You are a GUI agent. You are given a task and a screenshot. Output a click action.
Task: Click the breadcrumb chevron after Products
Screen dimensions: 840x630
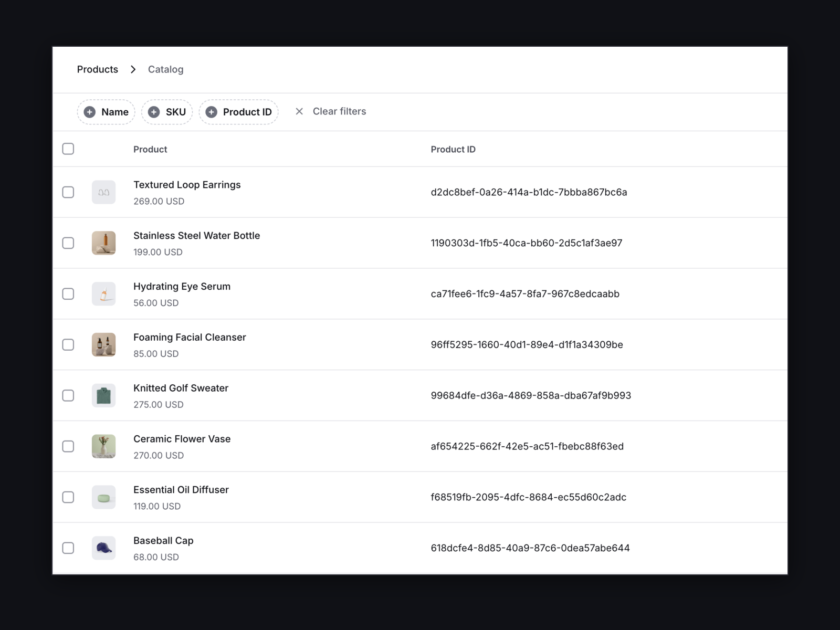pyautogui.click(x=133, y=69)
